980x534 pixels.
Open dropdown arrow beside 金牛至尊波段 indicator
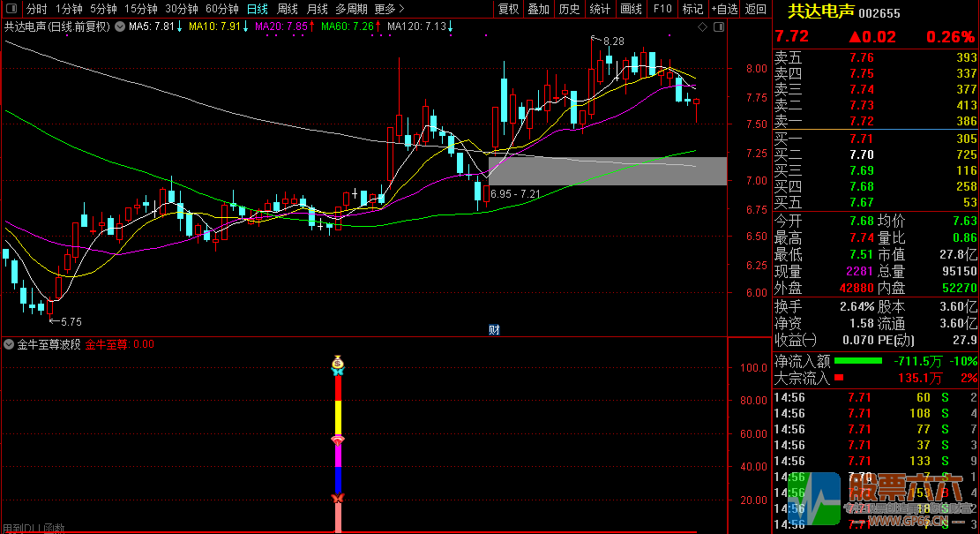[10, 344]
